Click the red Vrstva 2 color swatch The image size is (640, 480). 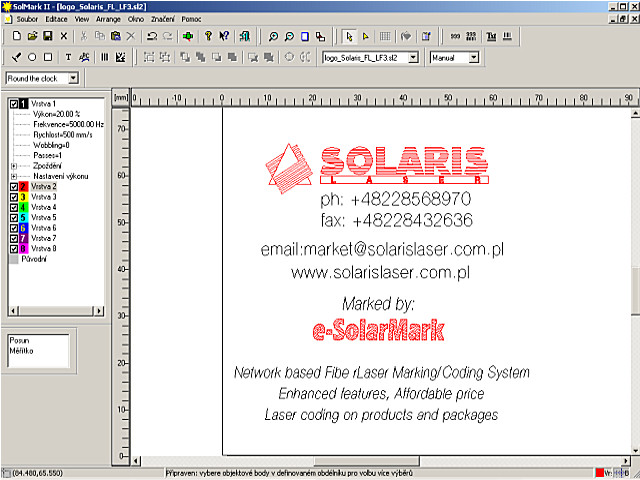coord(23,187)
